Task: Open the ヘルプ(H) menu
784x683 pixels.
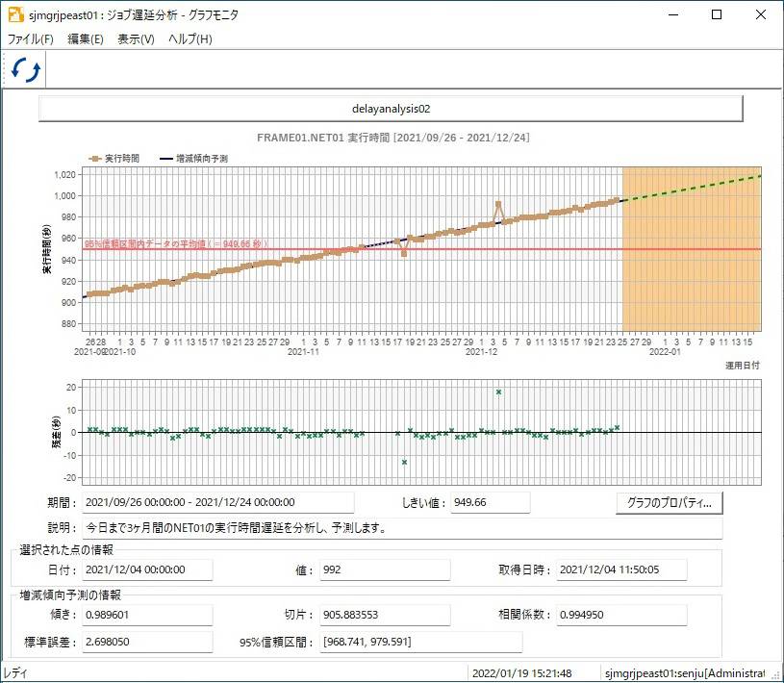Action: (190, 39)
